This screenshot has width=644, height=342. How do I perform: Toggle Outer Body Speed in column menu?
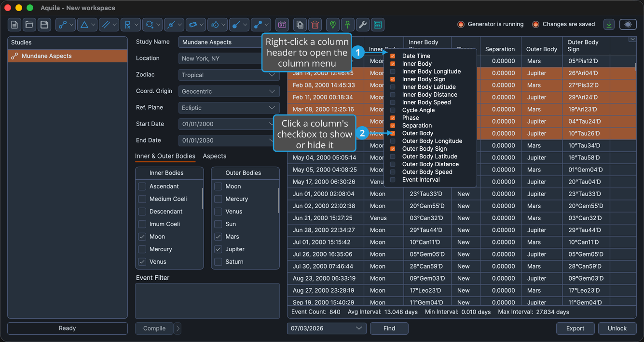pos(393,172)
